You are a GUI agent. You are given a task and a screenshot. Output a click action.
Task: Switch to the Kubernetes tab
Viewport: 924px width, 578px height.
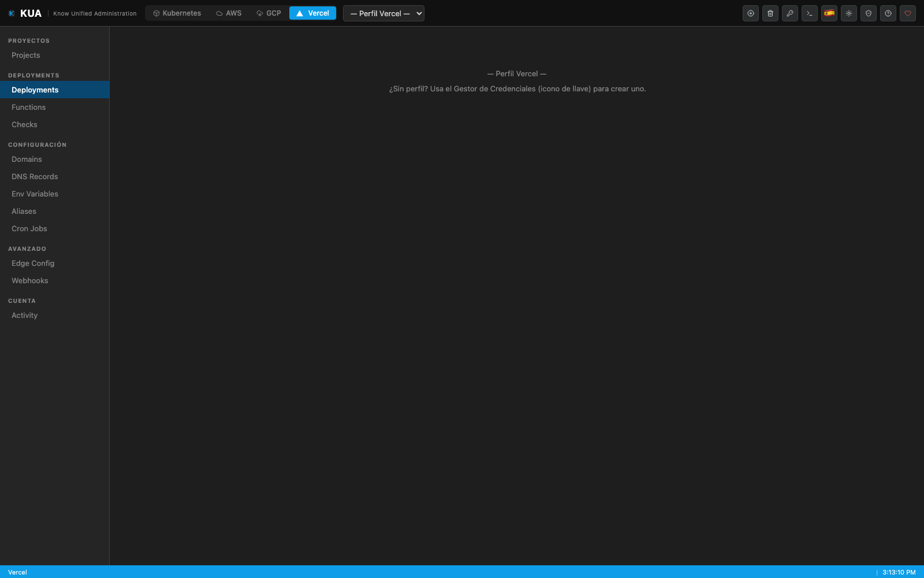coord(177,13)
